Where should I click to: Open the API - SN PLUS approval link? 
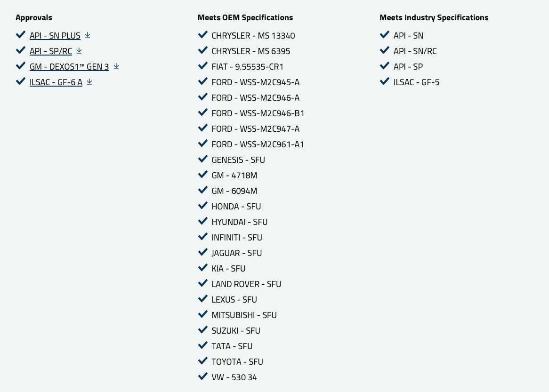click(x=55, y=36)
